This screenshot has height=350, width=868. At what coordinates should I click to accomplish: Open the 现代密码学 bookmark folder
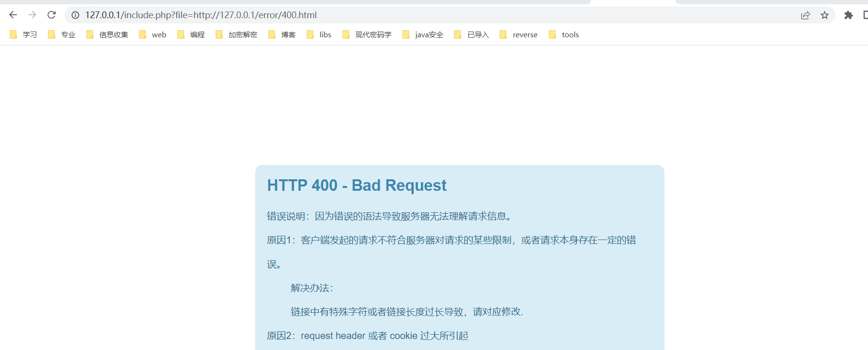click(x=367, y=34)
